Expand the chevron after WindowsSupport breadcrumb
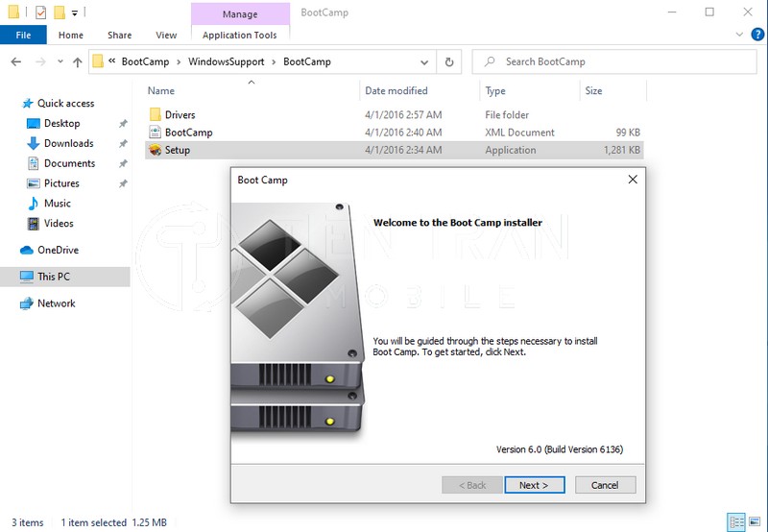The image size is (768, 532). [x=274, y=61]
